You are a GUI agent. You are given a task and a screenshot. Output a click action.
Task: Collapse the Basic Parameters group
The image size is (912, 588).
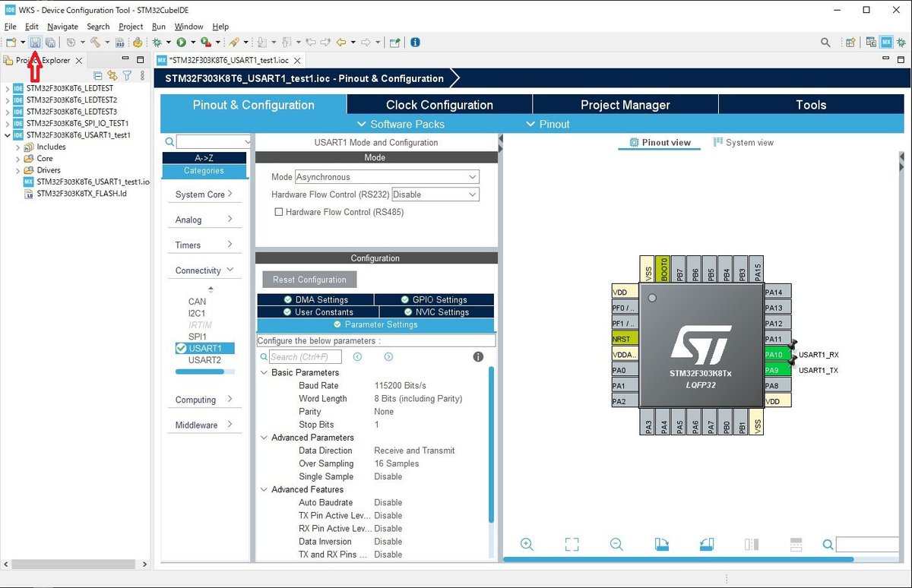(x=264, y=372)
